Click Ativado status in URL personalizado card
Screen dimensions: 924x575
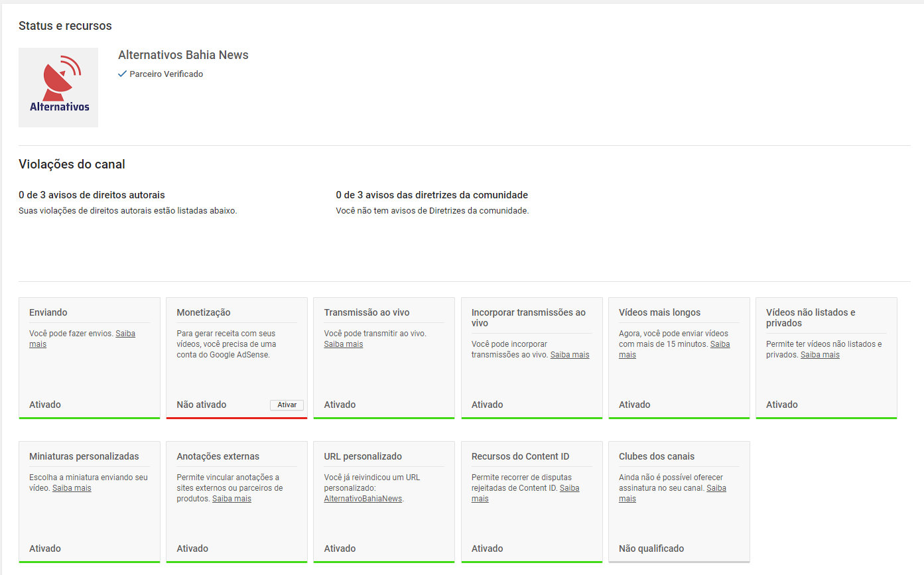(x=340, y=548)
